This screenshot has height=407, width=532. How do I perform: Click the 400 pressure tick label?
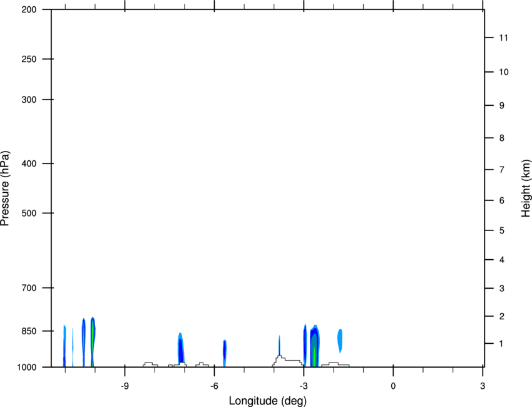coord(29,163)
